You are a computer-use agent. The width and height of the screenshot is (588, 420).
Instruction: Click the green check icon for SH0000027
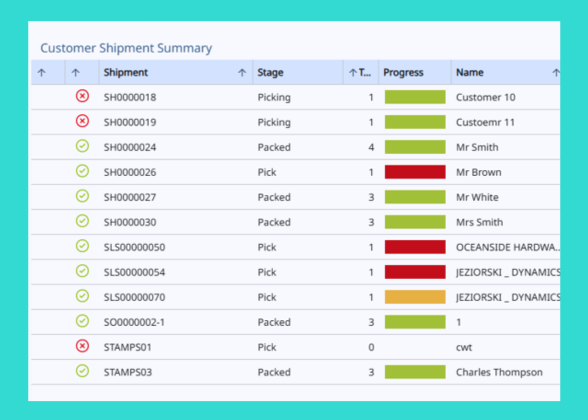point(82,196)
